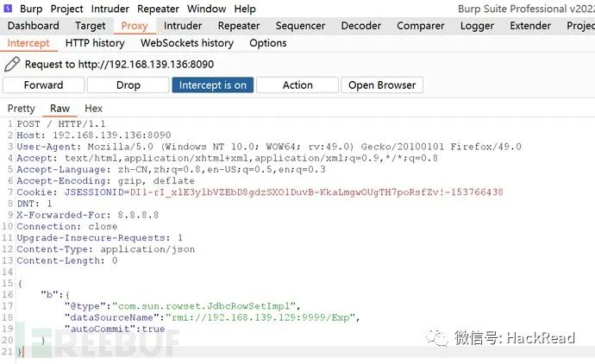The width and height of the screenshot is (595, 364).
Task: Drop the intercepted request
Action: tap(128, 85)
